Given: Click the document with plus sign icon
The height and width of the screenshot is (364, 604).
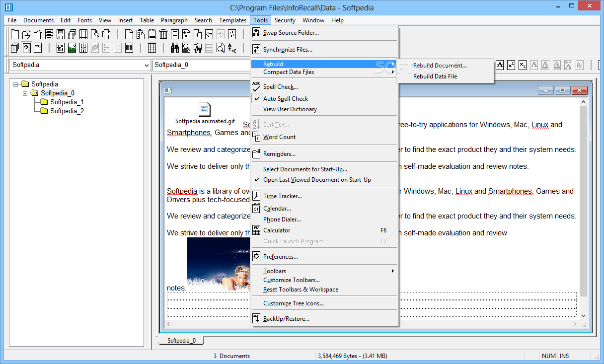Looking at the screenshot, I should pos(26,48).
